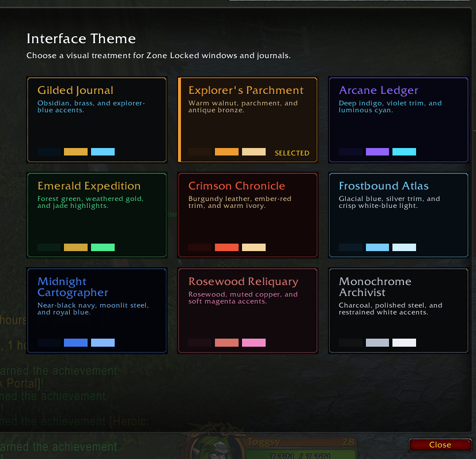The height and width of the screenshot is (459, 476).
Task: Click the Explorer's Parchment title text
Action: [246, 90]
